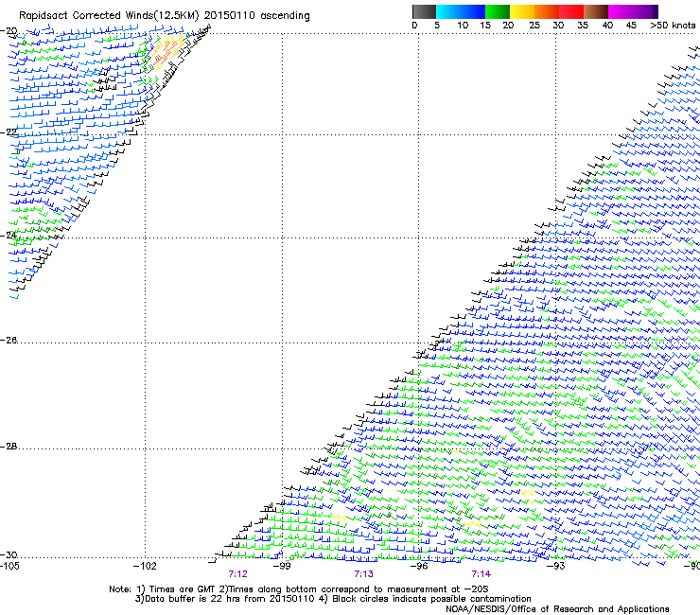
Task: Select the "45" color scale label
Action: (631, 26)
